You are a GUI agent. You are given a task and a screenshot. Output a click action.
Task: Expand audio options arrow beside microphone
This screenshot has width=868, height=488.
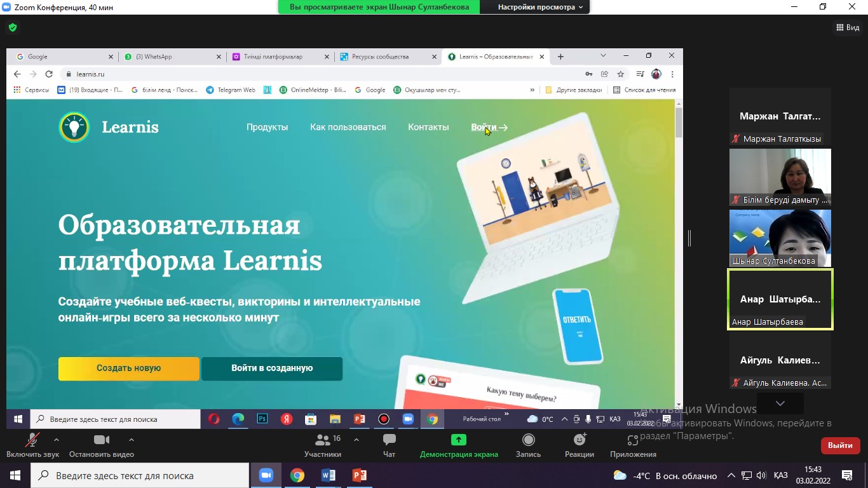[x=57, y=439]
